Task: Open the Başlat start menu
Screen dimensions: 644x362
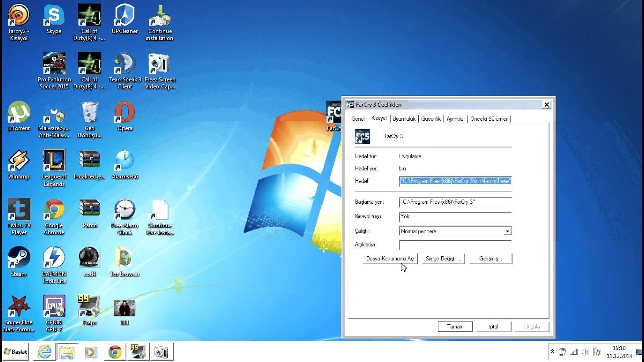Action: [x=15, y=352]
